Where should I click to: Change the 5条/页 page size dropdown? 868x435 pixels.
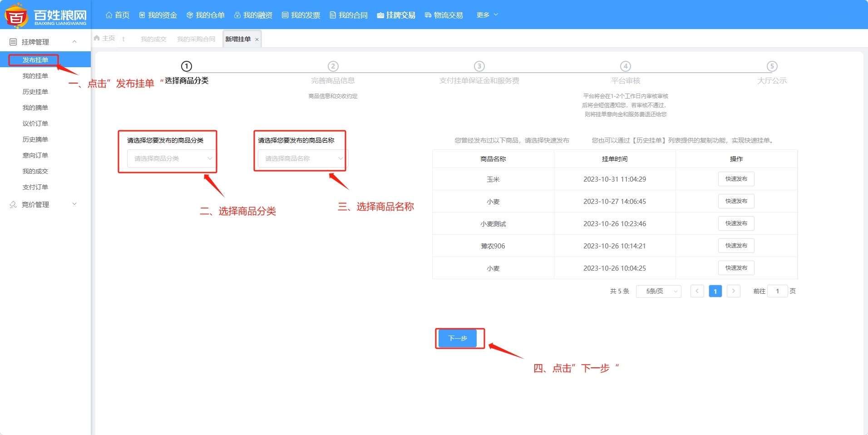pos(658,291)
